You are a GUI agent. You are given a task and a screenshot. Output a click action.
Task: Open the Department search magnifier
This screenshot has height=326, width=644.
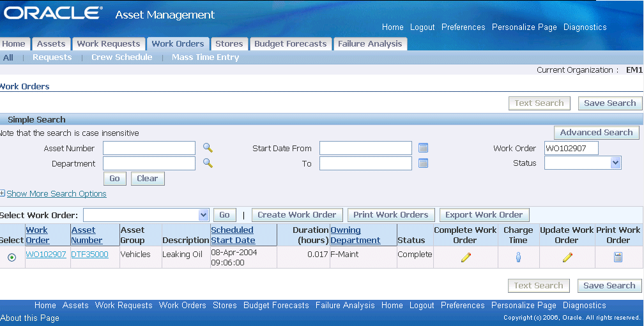pyautogui.click(x=208, y=163)
